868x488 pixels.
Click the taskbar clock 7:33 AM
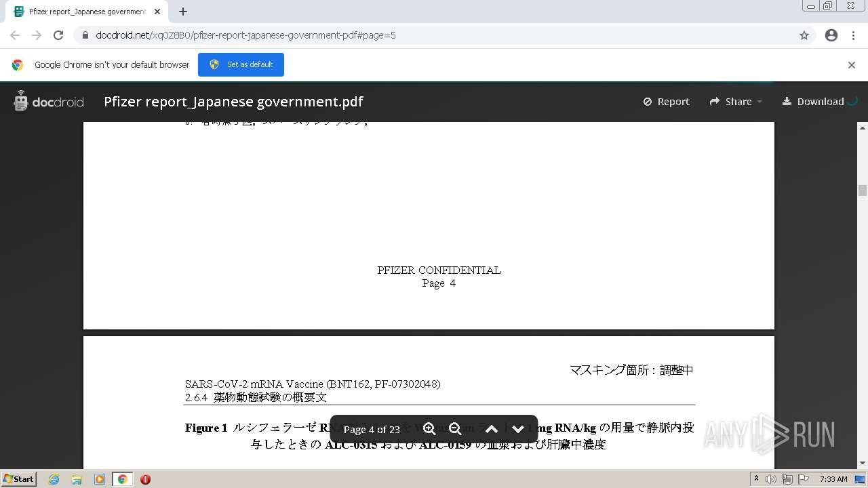coord(833,479)
